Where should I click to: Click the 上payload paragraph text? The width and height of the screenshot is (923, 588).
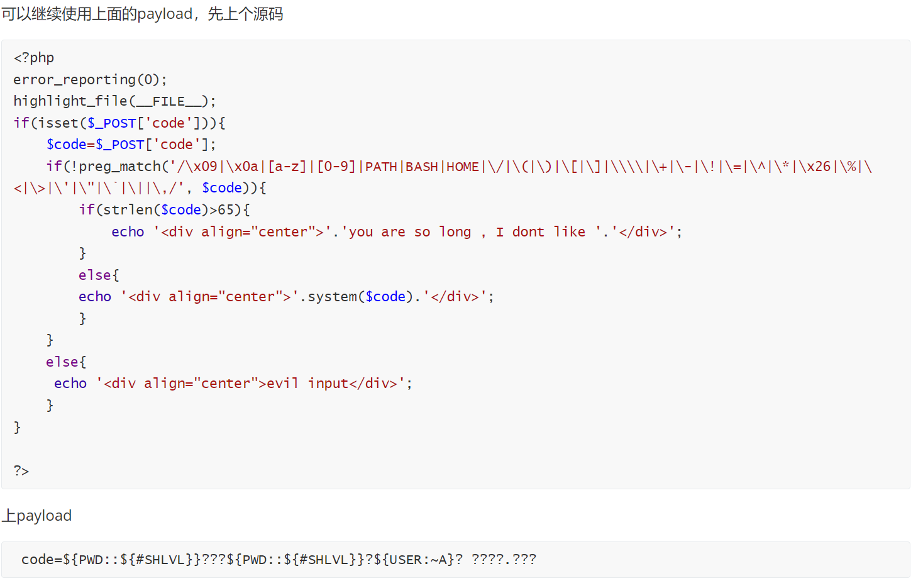37,516
